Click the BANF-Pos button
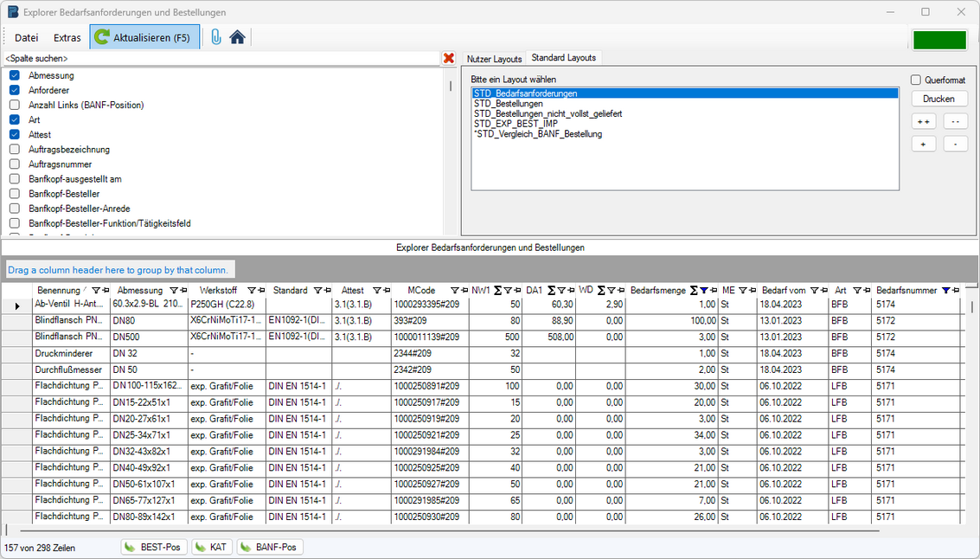The image size is (980, 559). coord(270,547)
